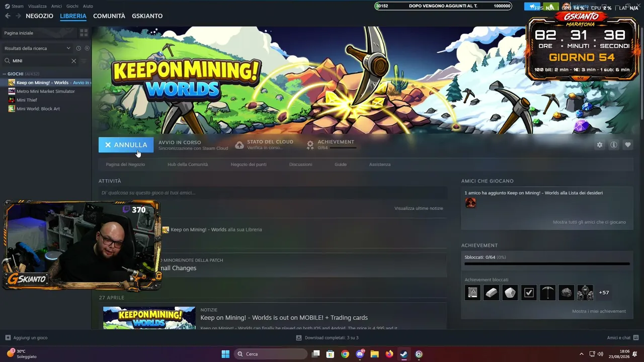Click the Steam announcements megaphone button

pos(532,7)
